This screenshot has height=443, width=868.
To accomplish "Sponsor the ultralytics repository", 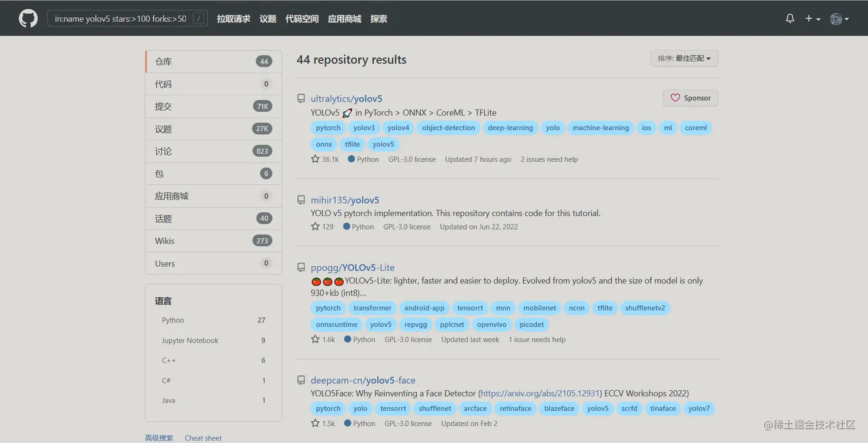I will [x=690, y=98].
